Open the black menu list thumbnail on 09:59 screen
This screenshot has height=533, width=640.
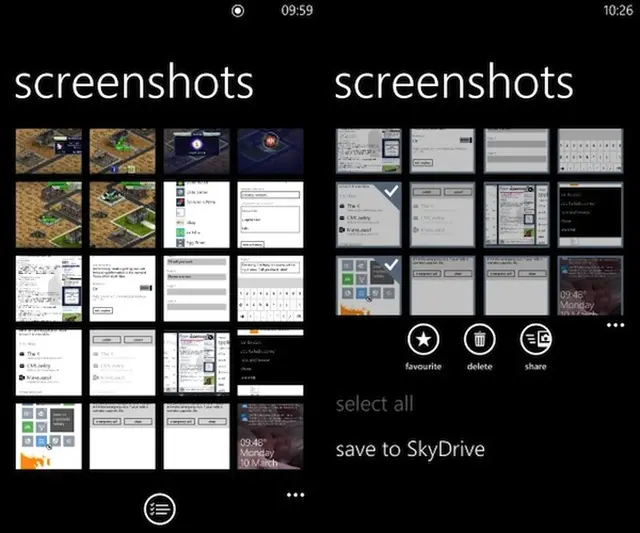(270, 362)
